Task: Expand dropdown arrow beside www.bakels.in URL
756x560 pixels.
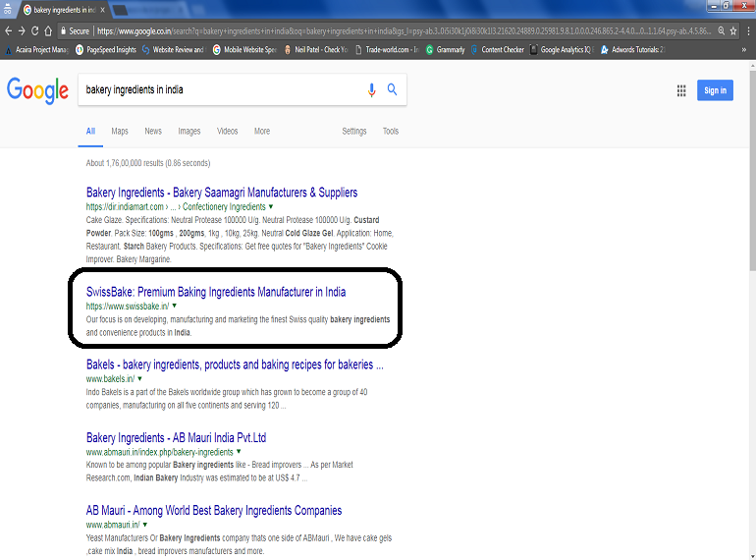Action: coord(139,378)
